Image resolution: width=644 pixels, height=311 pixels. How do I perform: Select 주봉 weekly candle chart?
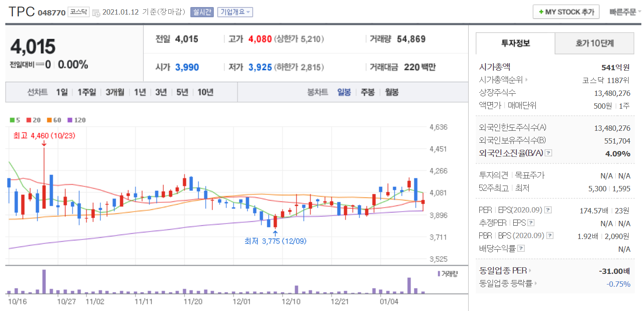(367, 92)
